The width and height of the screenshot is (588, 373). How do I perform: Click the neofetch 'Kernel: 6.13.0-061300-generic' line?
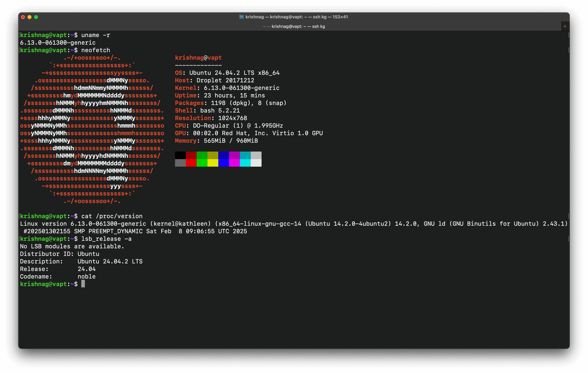[x=227, y=88]
